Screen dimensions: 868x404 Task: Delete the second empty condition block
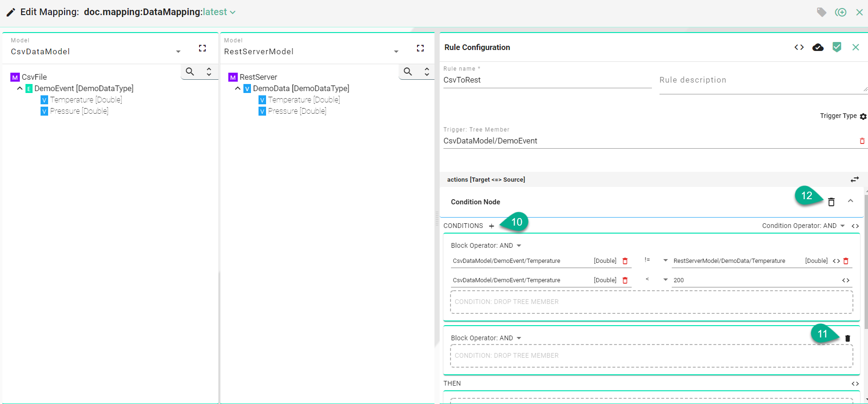coord(847,338)
